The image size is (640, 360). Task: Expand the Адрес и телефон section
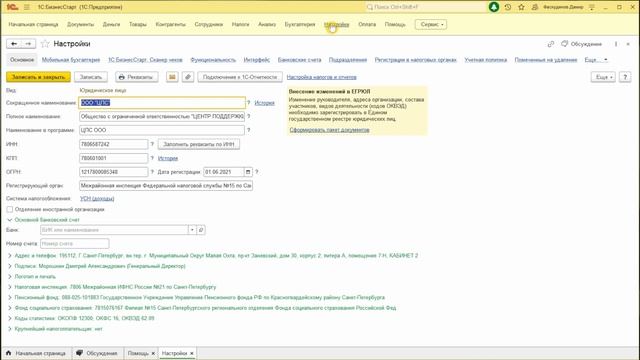click(x=10, y=256)
